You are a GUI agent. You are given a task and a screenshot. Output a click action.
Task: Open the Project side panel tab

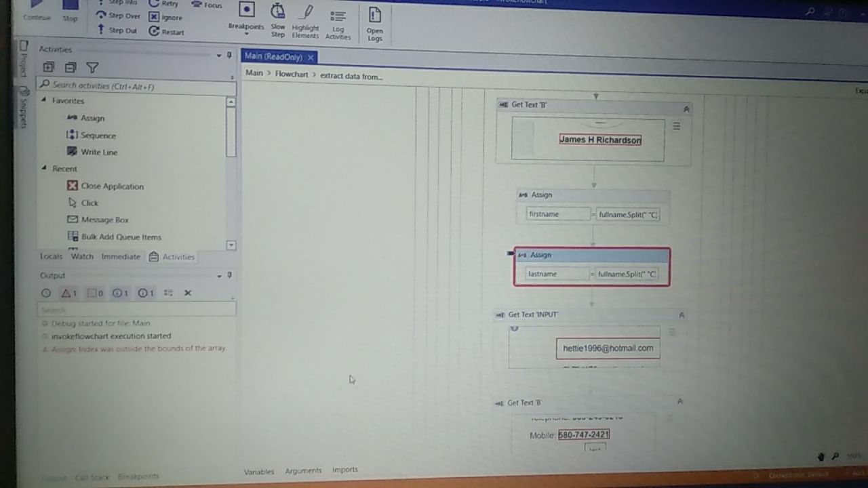pos(22,58)
